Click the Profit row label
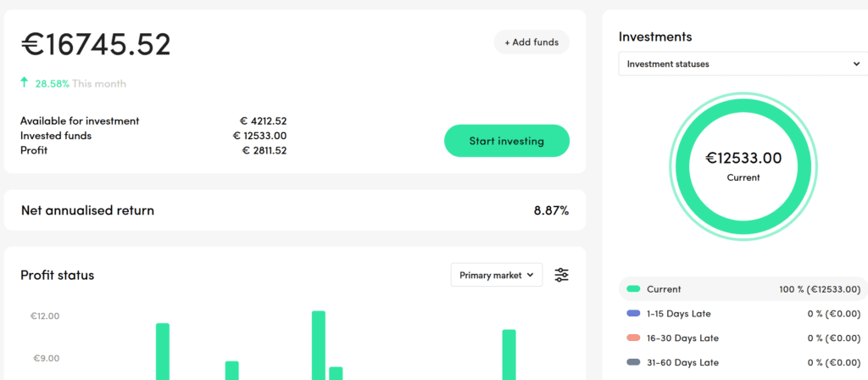868x380 pixels. pyautogui.click(x=34, y=150)
